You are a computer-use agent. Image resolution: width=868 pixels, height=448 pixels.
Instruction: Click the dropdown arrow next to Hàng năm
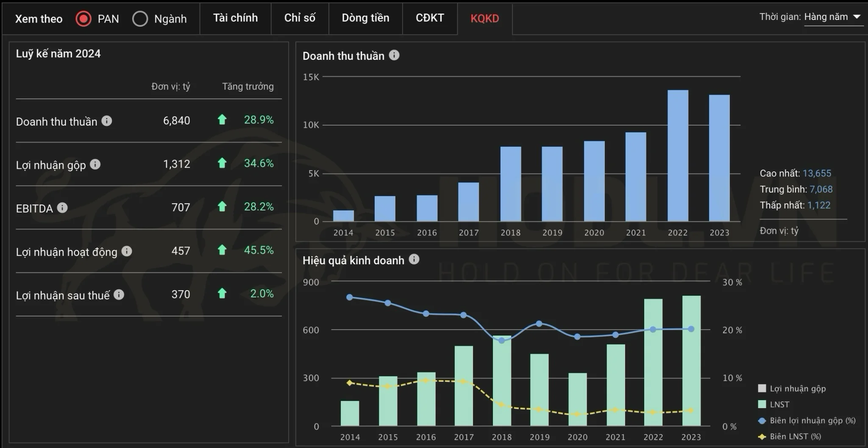[x=857, y=17]
